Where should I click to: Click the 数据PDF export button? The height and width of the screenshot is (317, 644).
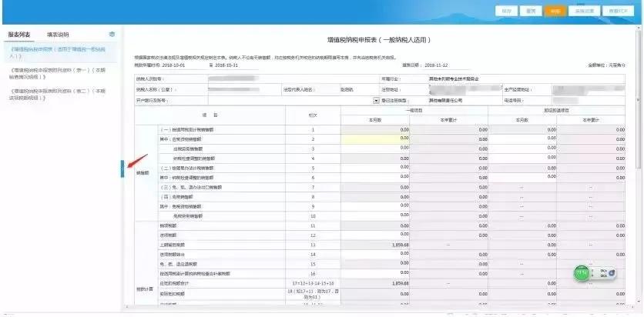tap(619, 12)
